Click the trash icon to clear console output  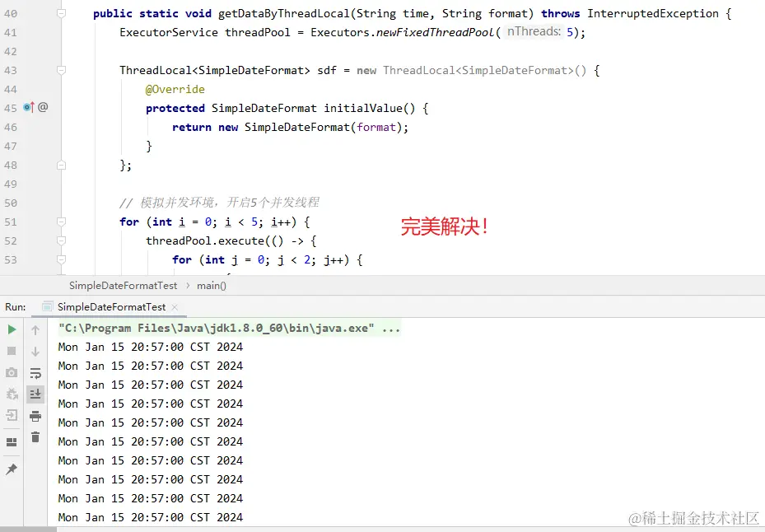click(x=34, y=437)
